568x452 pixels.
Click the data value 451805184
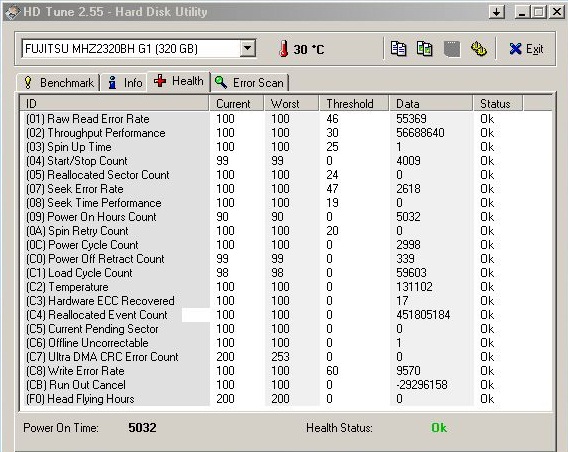pyautogui.click(x=423, y=315)
